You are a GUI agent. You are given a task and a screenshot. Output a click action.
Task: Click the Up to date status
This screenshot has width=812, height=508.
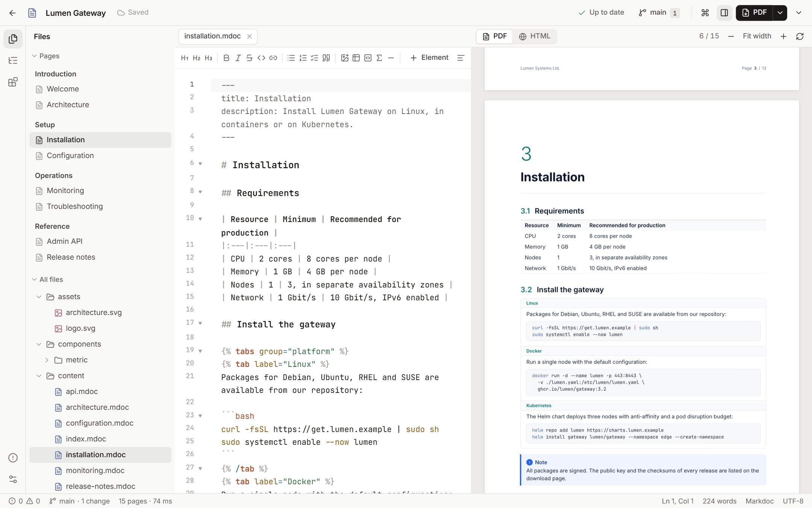[x=601, y=13]
